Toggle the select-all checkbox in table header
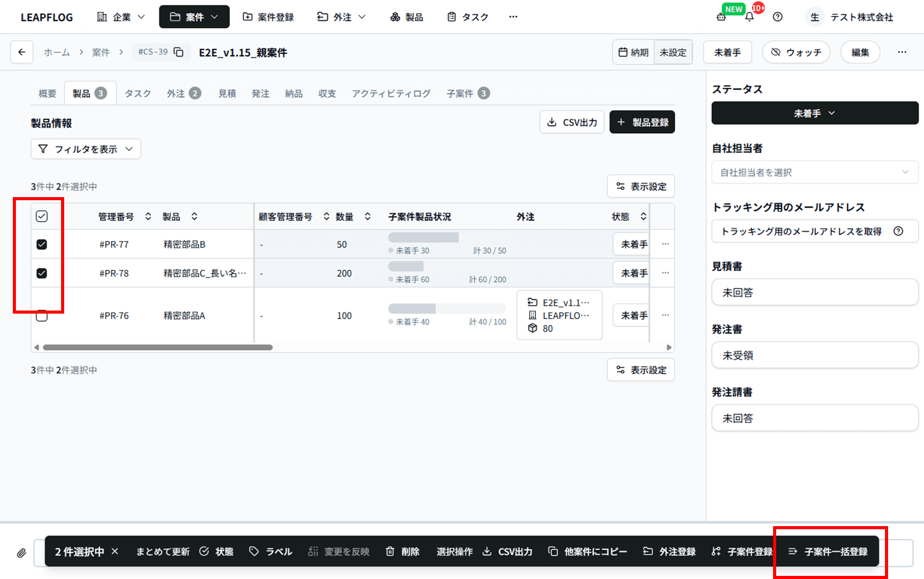This screenshot has width=924, height=579. pos(42,216)
